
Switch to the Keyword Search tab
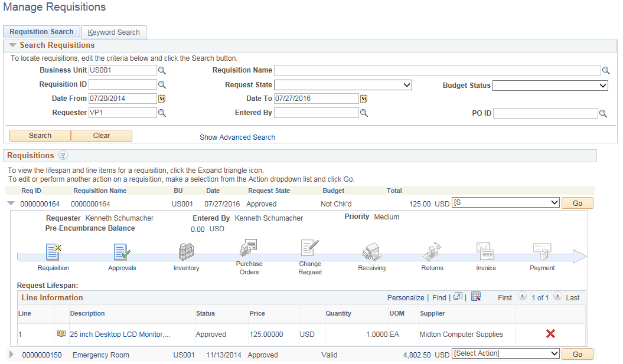point(113,32)
